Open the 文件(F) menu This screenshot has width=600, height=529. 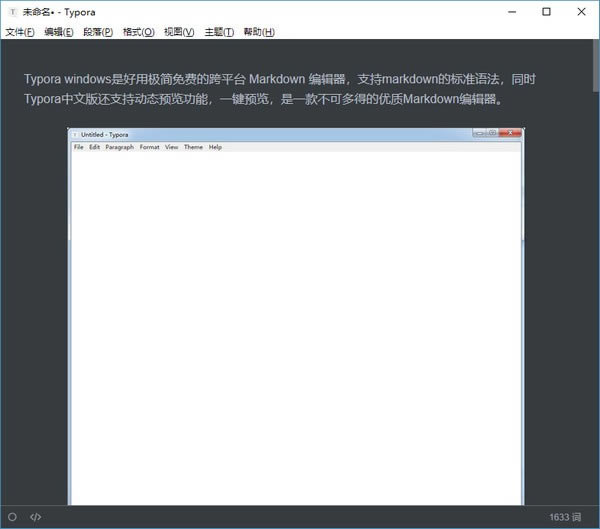(x=20, y=32)
